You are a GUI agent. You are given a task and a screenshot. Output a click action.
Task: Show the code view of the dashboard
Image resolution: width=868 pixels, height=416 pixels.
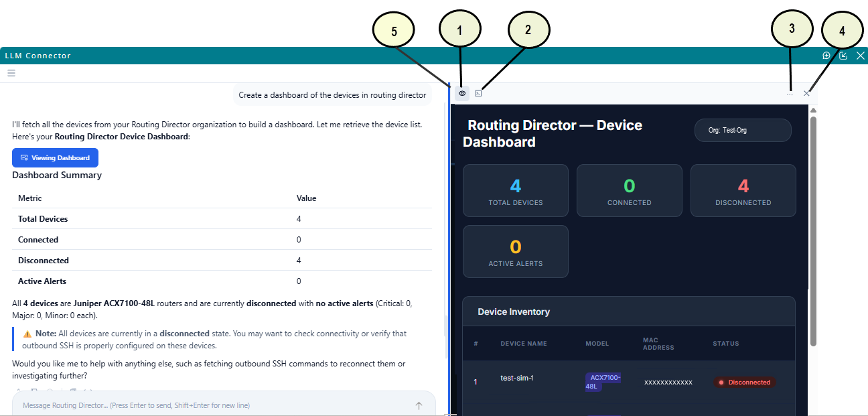478,93
